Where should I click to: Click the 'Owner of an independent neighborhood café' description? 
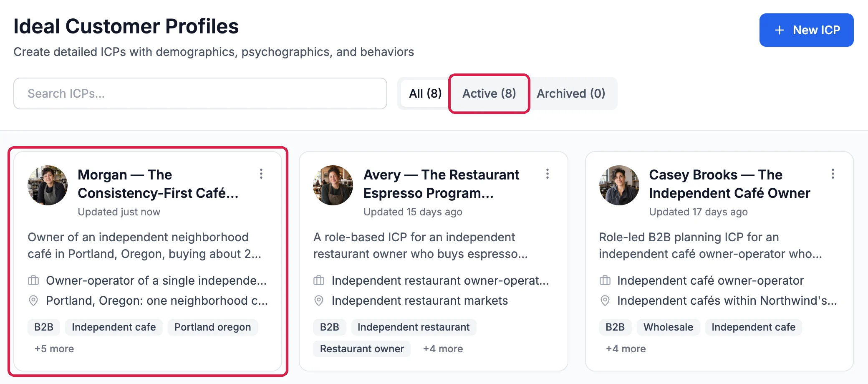pos(144,245)
